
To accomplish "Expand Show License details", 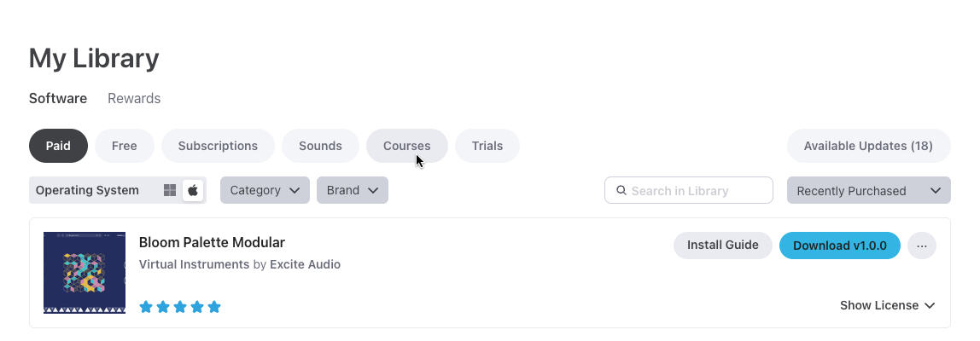I will tap(887, 305).
